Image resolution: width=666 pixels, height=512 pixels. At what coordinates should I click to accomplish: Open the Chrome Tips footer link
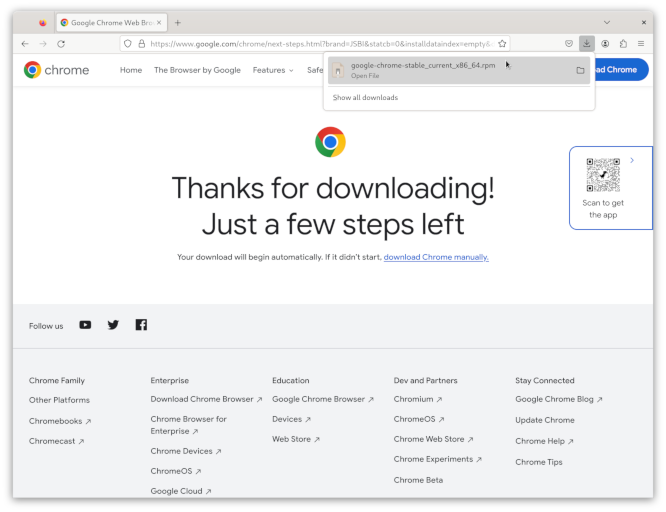click(x=539, y=462)
